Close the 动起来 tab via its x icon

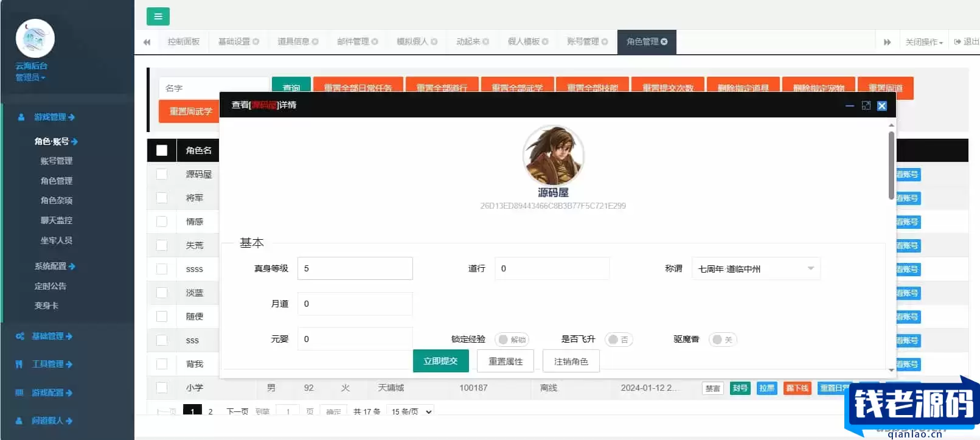[x=486, y=42]
